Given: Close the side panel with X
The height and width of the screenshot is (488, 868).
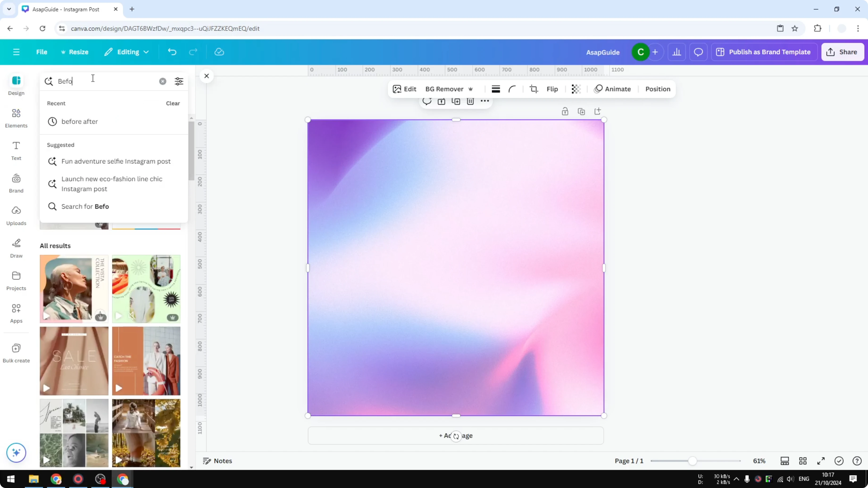Looking at the screenshot, I should pyautogui.click(x=207, y=76).
